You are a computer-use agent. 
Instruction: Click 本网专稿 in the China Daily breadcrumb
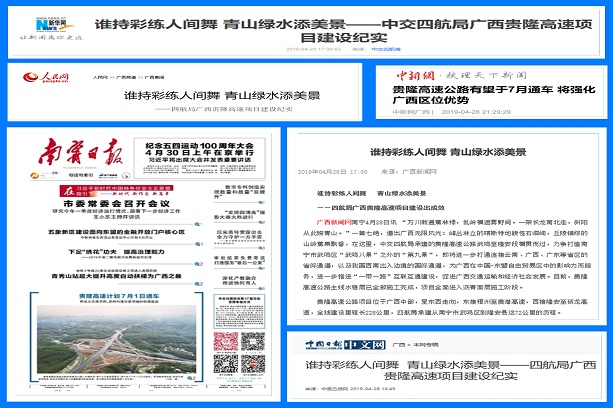point(425,345)
